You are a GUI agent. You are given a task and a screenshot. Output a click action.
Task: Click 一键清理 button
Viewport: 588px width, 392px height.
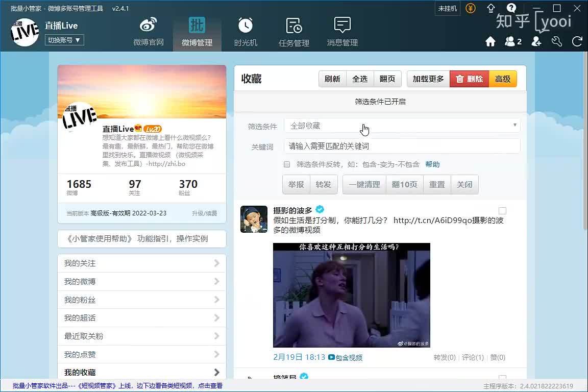click(364, 184)
